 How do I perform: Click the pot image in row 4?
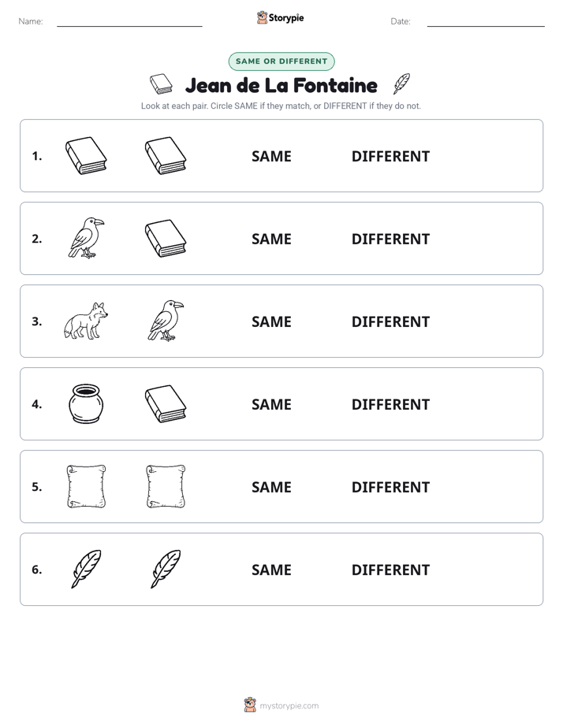click(86, 403)
